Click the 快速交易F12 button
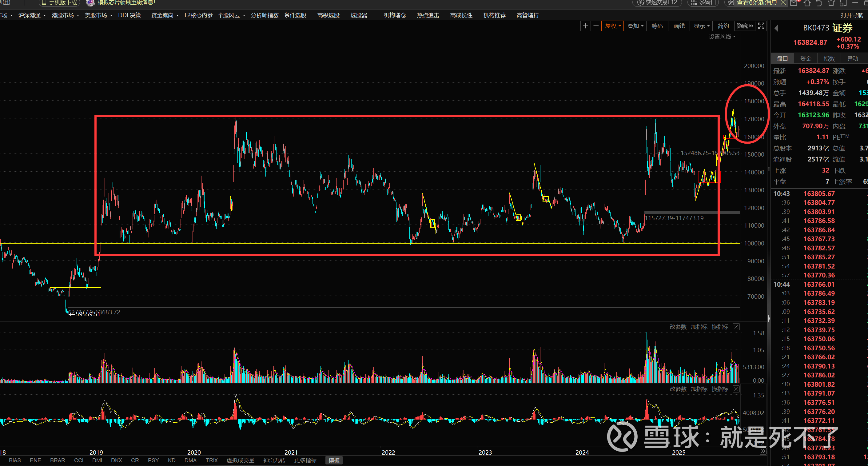Screen dimensions: 868x466 (657, 3)
